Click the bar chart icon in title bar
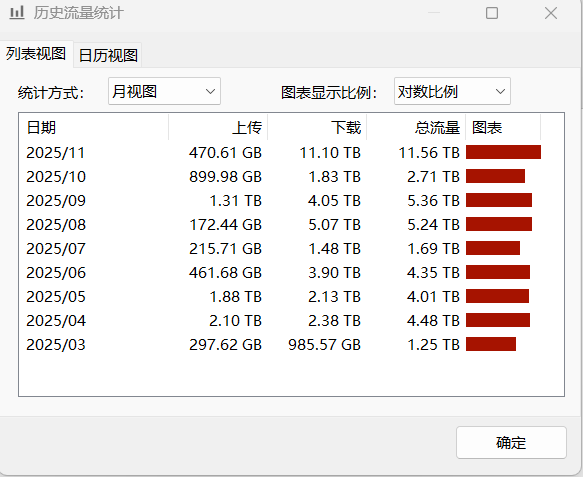This screenshot has width=583, height=477. [x=17, y=13]
